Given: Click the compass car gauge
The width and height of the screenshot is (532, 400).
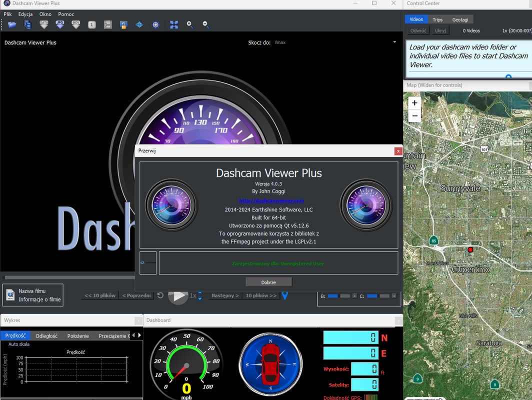Looking at the screenshot, I should pyautogui.click(x=270, y=364).
